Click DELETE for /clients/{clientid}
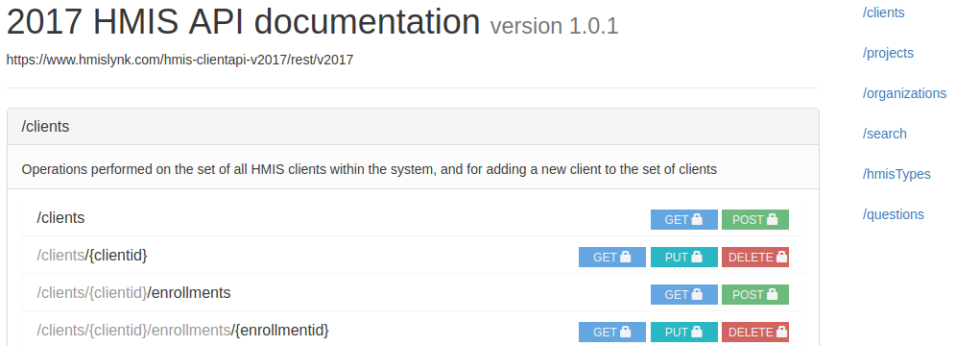The image size is (980, 346). coord(755,258)
